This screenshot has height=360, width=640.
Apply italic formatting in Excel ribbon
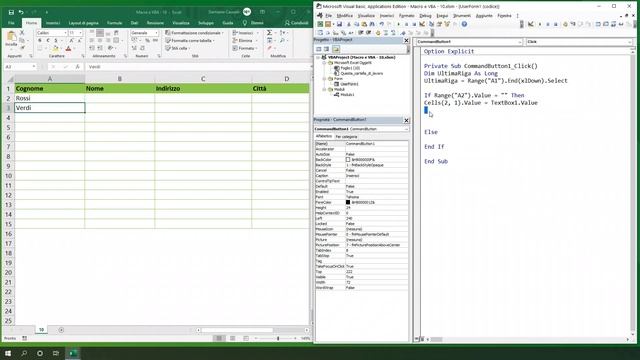(48, 40)
